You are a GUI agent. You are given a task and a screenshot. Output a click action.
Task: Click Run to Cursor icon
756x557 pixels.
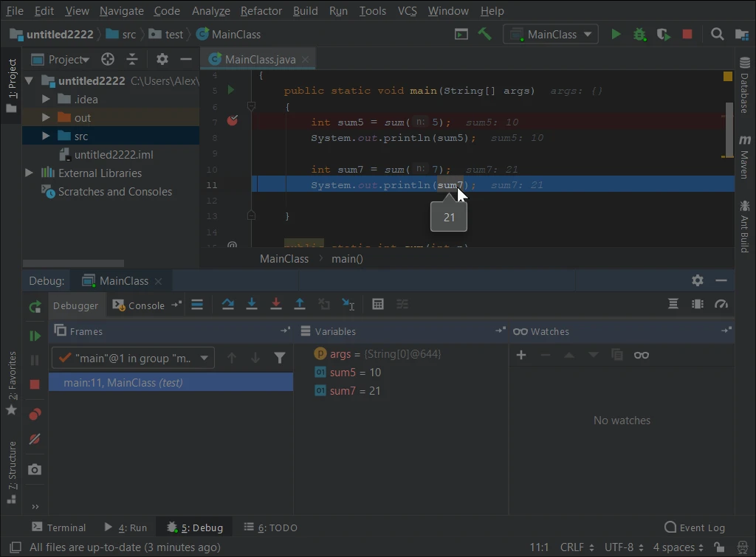click(x=348, y=304)
